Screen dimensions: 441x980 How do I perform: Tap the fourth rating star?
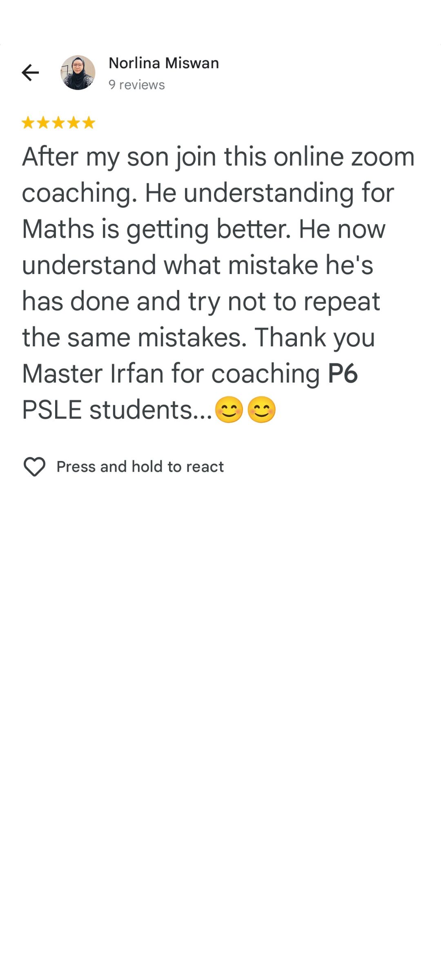tap(73, 122)
